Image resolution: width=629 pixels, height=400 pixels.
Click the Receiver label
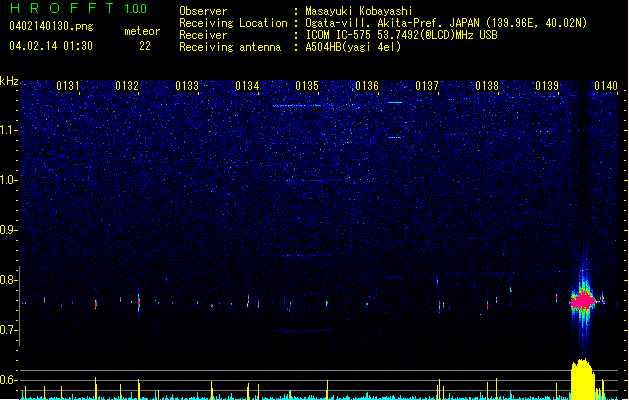click(203, 35)
